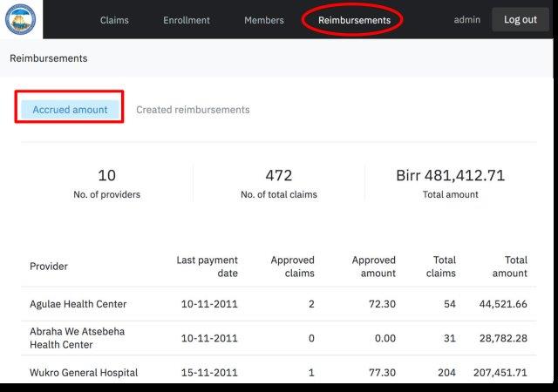Image resolution: width=558 pixels, height=392 pixels.
Task: Sort by Last payment date column
Action: point(208,267)
